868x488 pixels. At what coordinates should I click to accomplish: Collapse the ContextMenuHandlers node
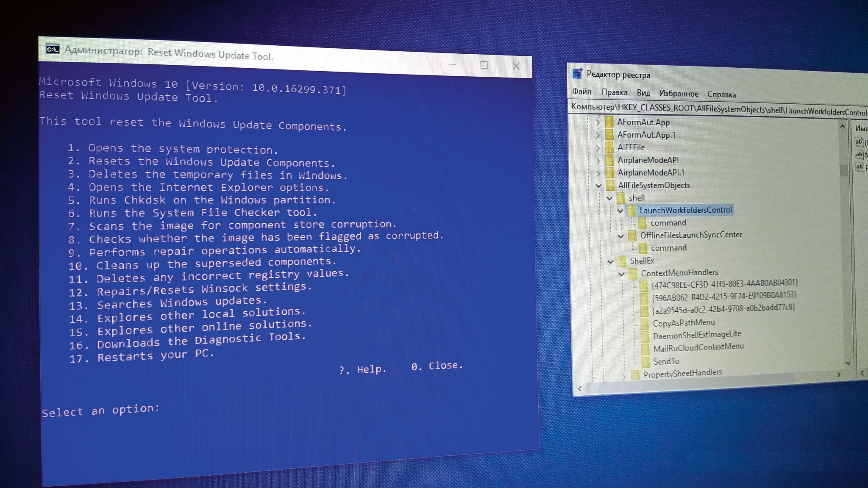click(621, 274)
